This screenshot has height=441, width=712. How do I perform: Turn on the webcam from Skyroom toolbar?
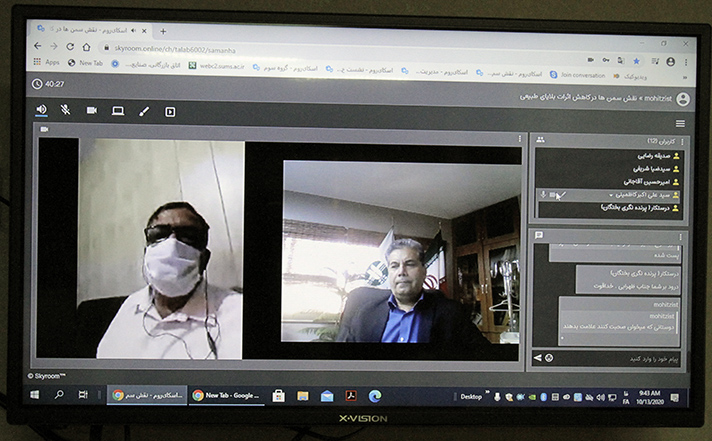pyautogui.click(x=92, y=110)
